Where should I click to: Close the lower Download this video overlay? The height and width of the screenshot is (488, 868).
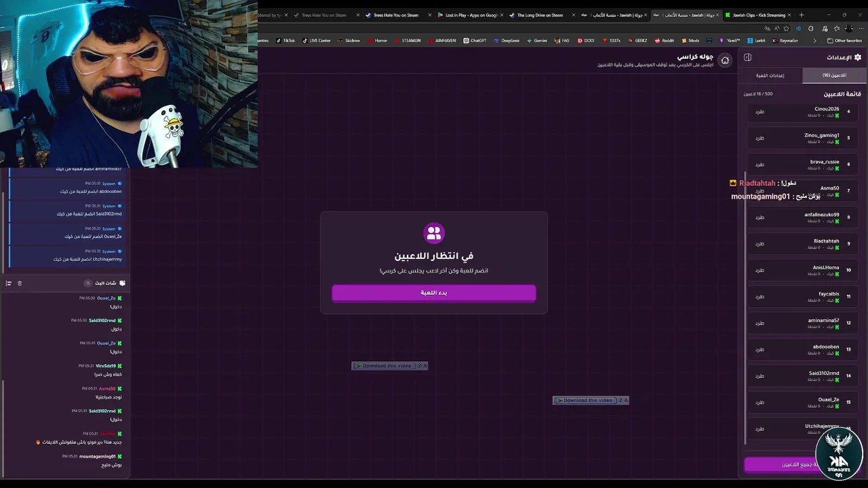pyautogui.click(x=626, y=401)
